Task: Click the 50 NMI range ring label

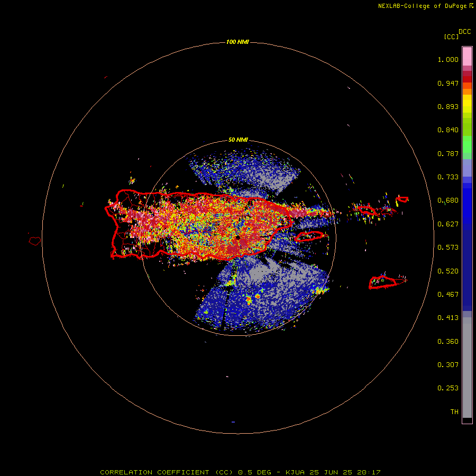Action: 238,140
